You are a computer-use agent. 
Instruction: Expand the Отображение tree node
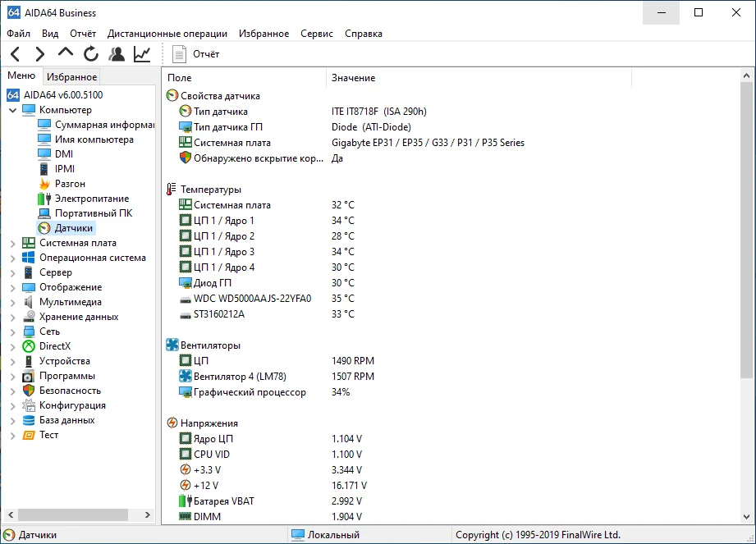pos(13,288)
